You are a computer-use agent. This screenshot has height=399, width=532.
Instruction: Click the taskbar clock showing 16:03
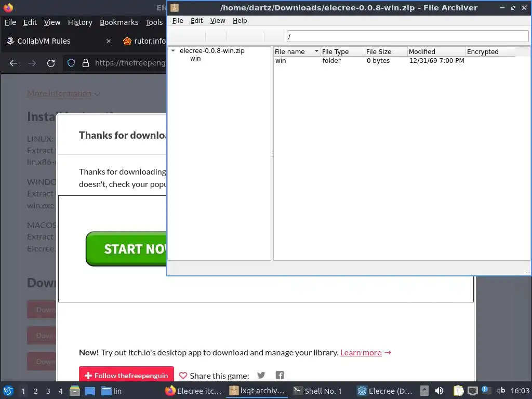coord(520,391)
